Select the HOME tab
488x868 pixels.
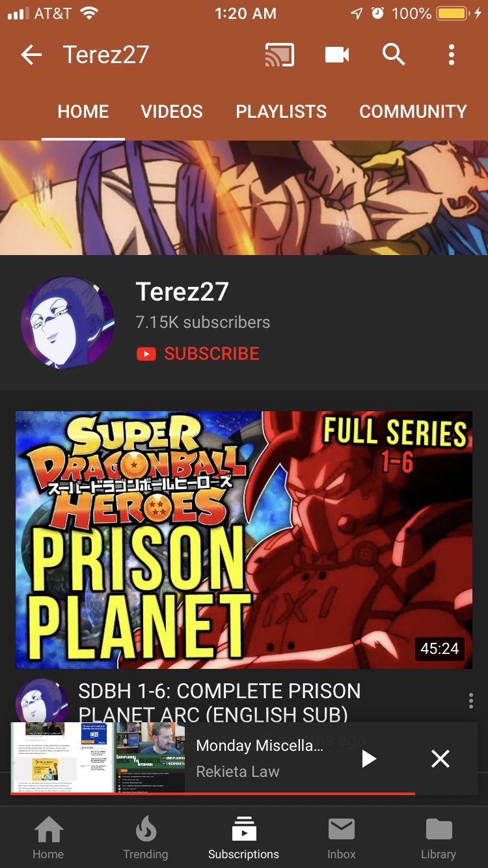click(83, 111)
